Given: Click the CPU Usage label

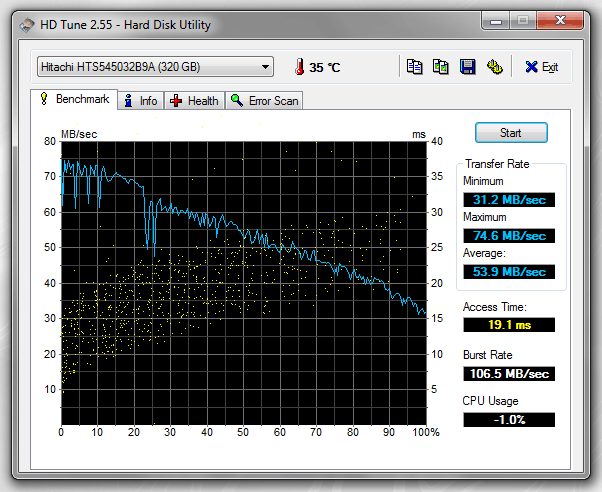Looking at the screenshot, I should [490, 401].
